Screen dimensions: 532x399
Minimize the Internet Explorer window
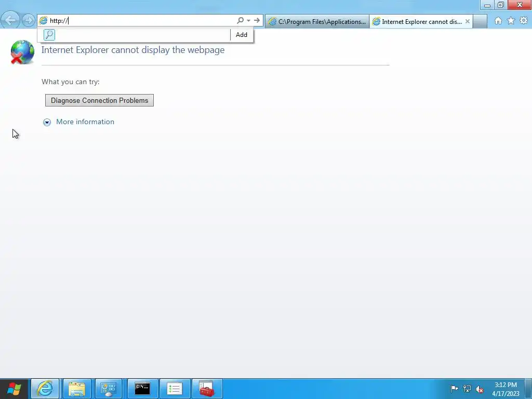(487, 5)
